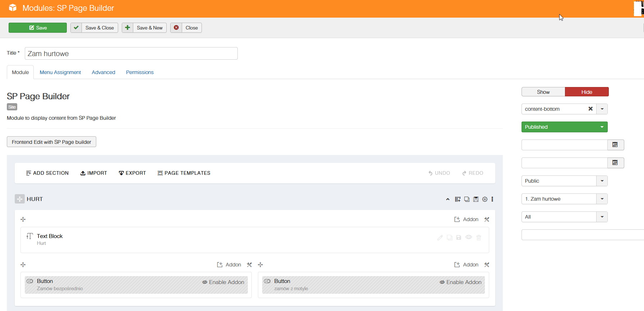This screenshot has height=311, width=644.
Task: Click the add-columns icon in HURT section header
Action: pyautogui.click(x=457, y=199)
